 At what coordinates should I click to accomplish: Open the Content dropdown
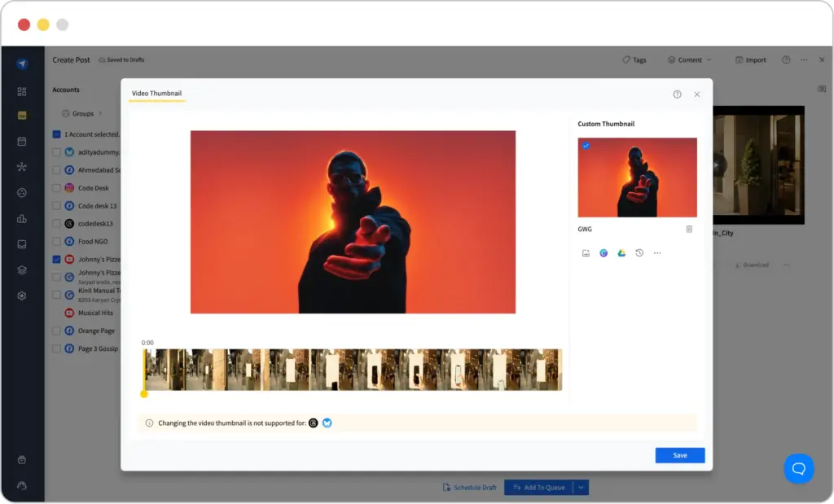[690, 59]
